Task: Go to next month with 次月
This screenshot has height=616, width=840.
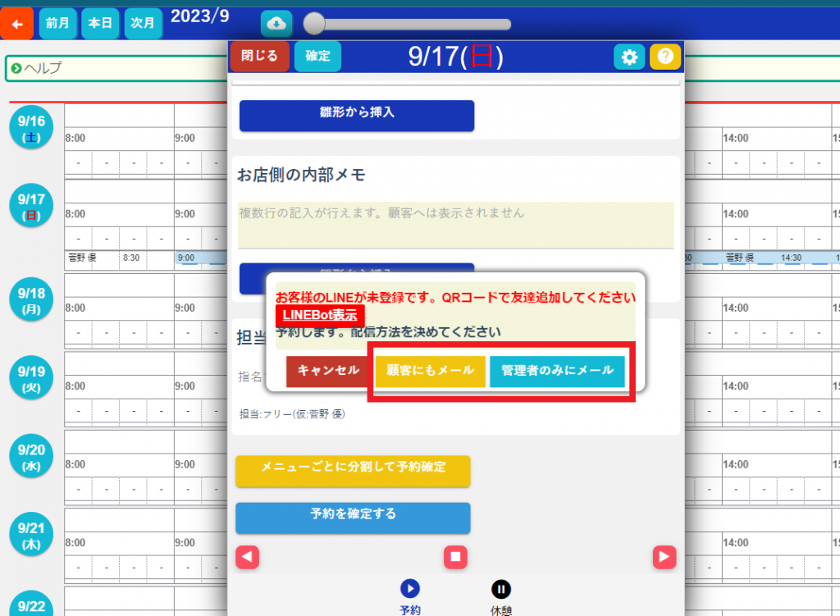Action: coord(143,23)
